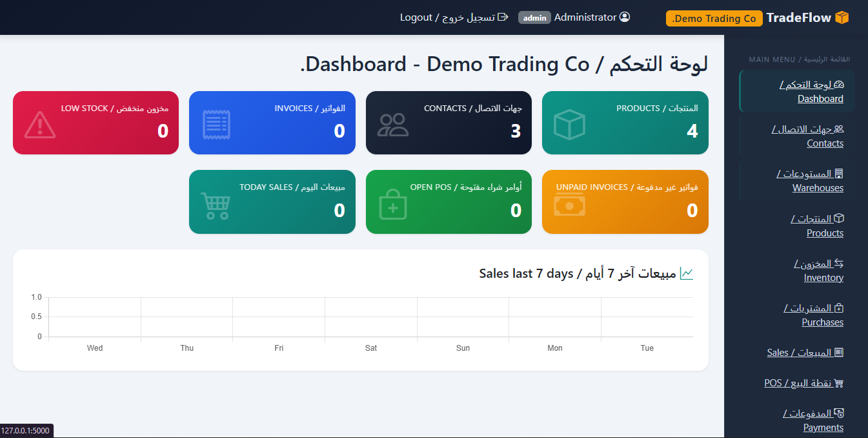Open the Sales sidebar link
This screenshot has height=438, width=868.
(x=797, y=353)
